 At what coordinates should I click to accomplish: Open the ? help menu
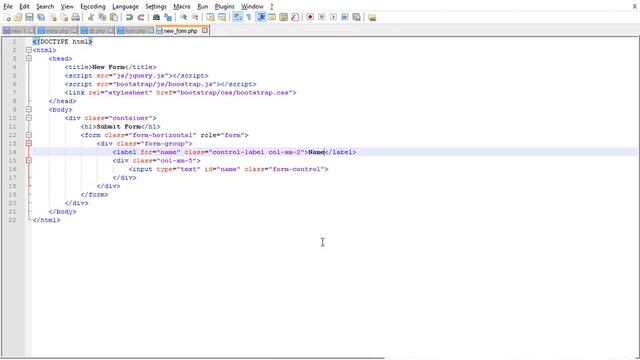pyautogui.click(x=272, y=7)
